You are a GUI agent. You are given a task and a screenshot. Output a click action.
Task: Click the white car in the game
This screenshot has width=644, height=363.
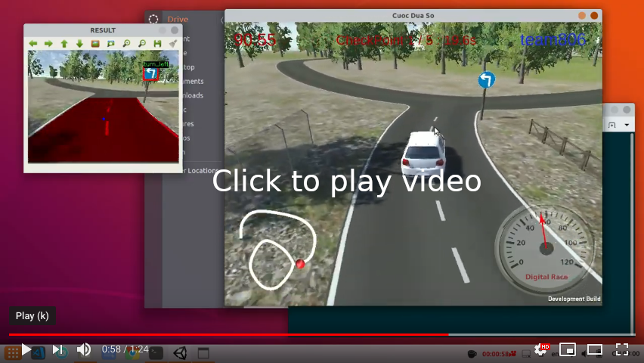coord(423,154)
